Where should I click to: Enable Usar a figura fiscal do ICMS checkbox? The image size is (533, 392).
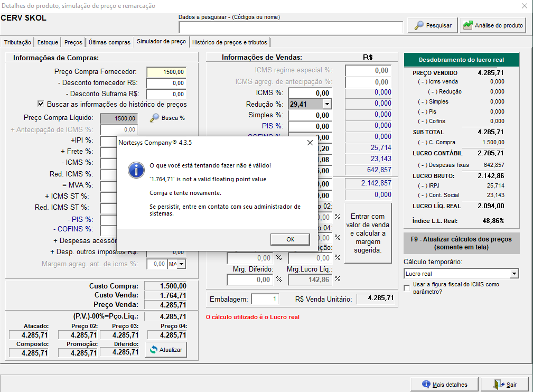click(407, 288)
